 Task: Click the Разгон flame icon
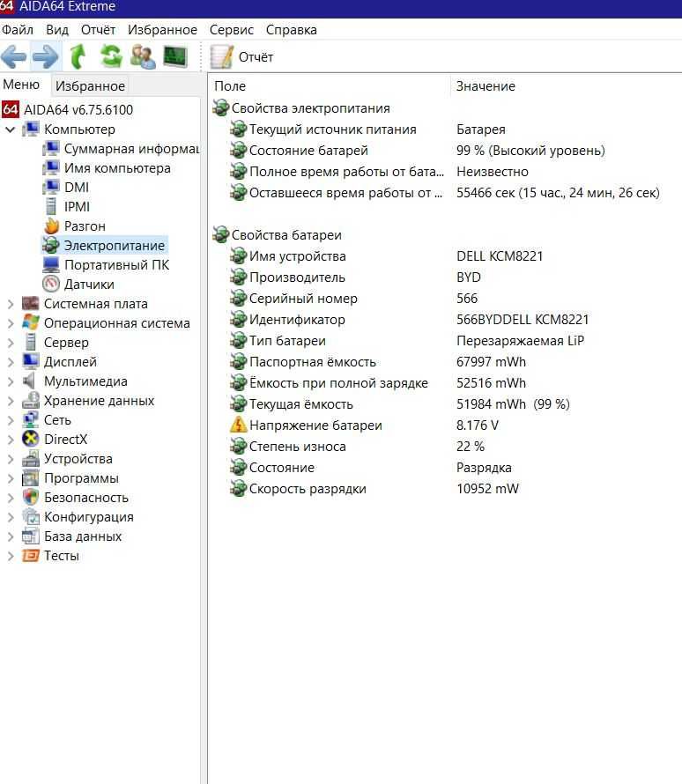click(x=51, y=226)
